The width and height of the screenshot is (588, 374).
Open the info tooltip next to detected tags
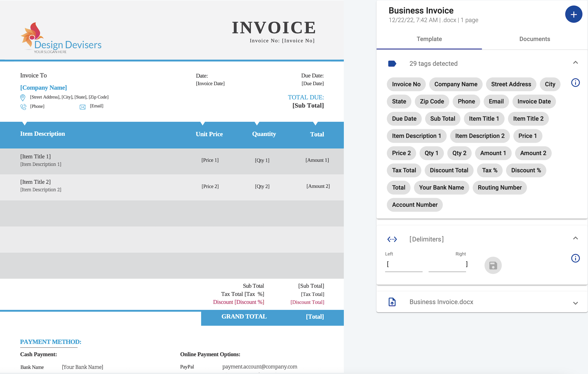[576, 82]
